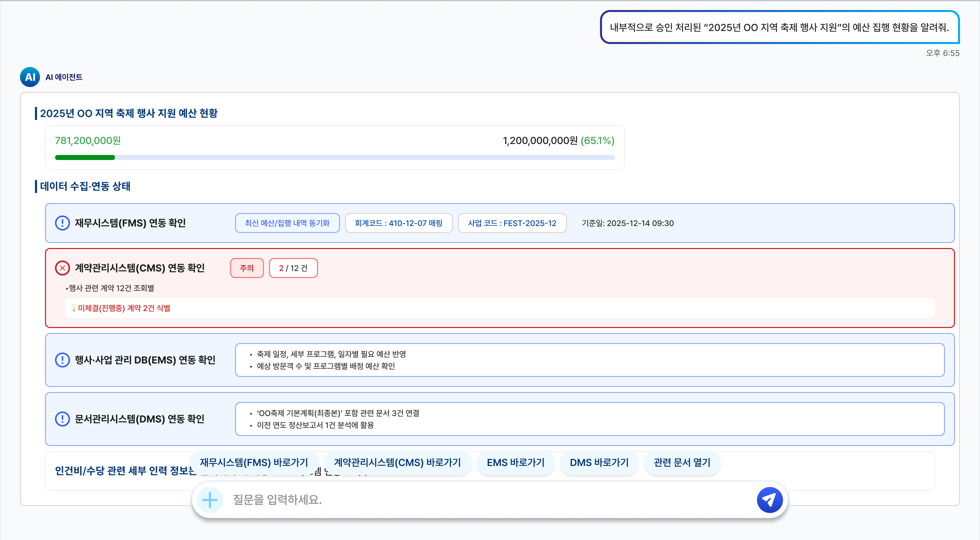Click 재무시스템(FMS) 연동 확인 title
Viewport: 980px width, 540px height.
pyautogui.click(x=130, y=223)
